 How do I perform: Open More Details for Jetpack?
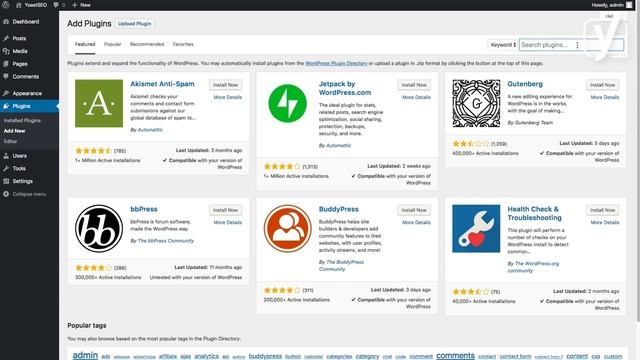coord(416,97)
